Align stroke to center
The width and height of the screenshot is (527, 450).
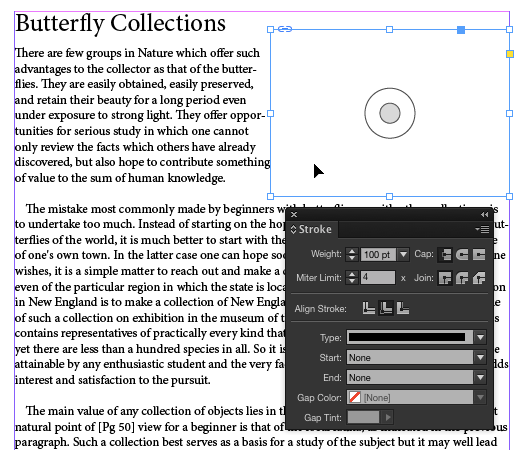[x=369, y=308]
